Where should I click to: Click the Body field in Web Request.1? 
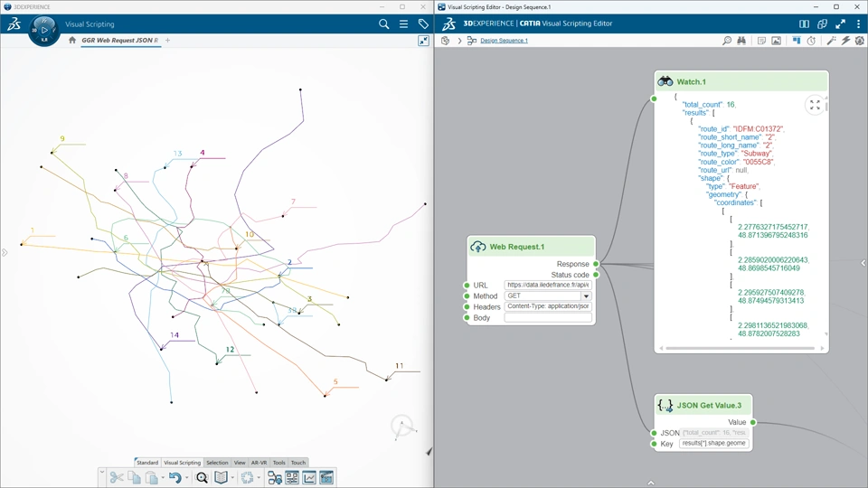point(548,317)
